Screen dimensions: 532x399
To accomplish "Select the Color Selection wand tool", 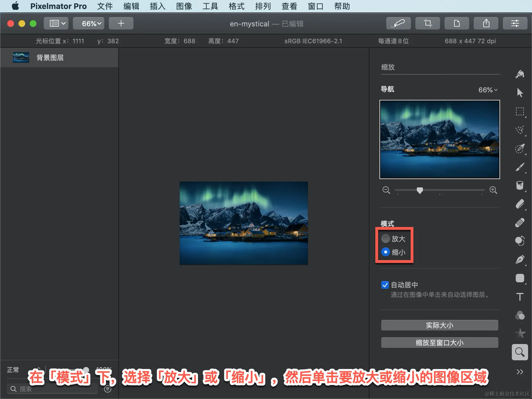I will [x=520, y=148].
